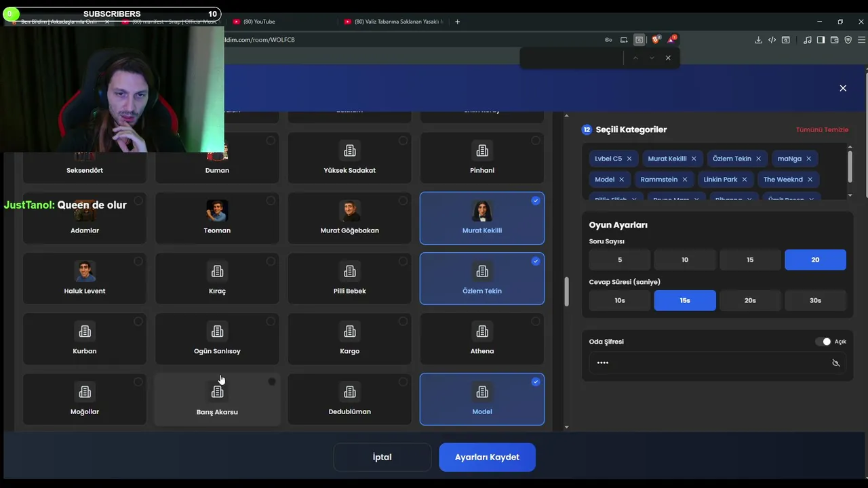
Task: Close the settings dialog with the X
Action: click(843, 88)
